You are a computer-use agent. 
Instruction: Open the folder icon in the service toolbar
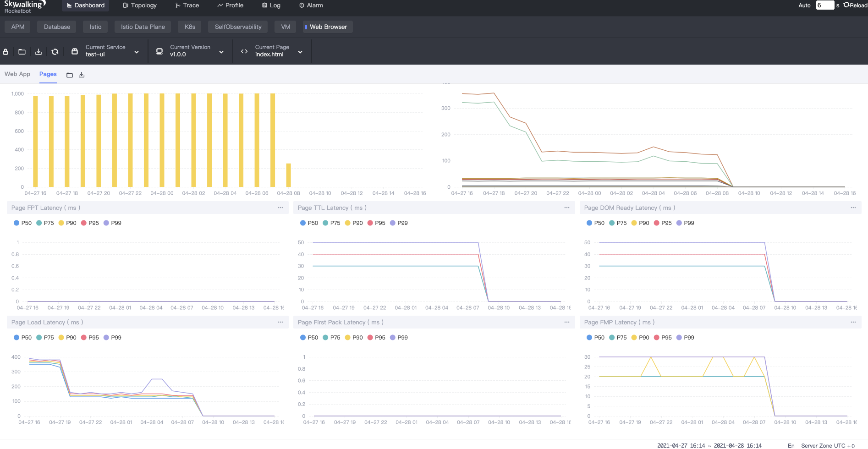point(22,52)
